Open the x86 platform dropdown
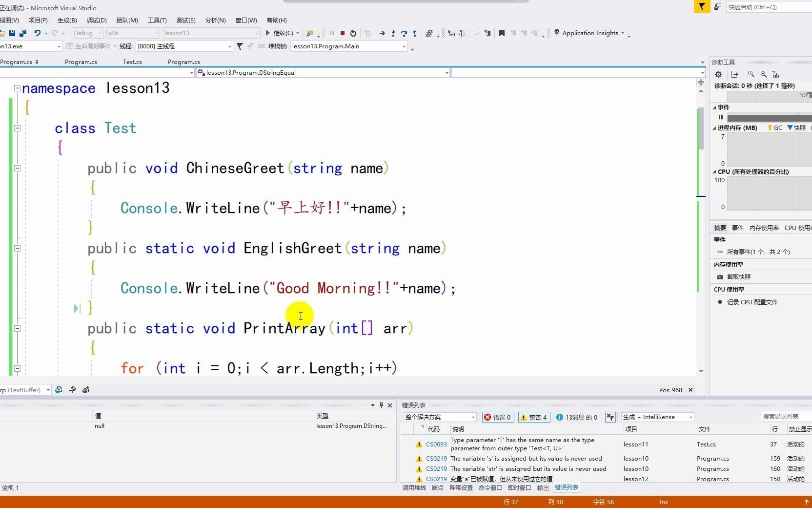Screen dimensions: 812x508 [133, 33]
